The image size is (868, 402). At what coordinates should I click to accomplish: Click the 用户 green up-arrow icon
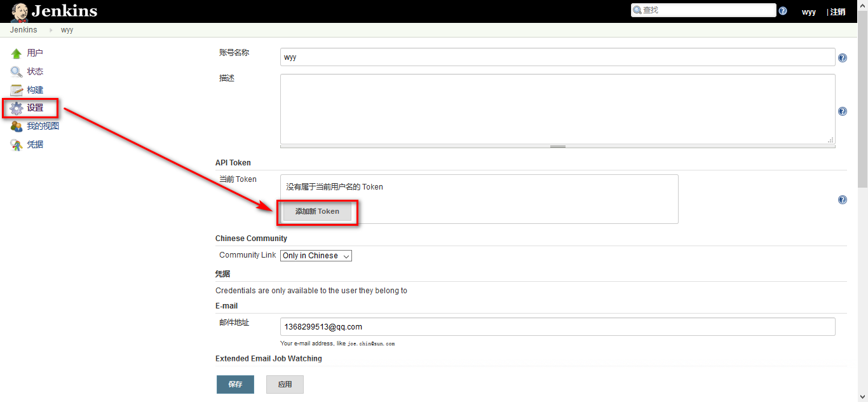(17, 53)
